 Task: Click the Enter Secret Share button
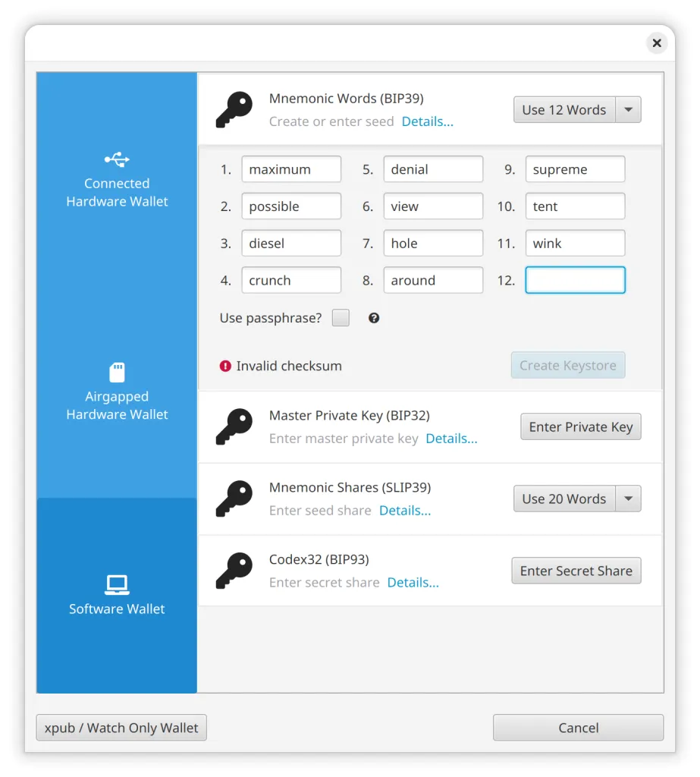tap(576, 571)
